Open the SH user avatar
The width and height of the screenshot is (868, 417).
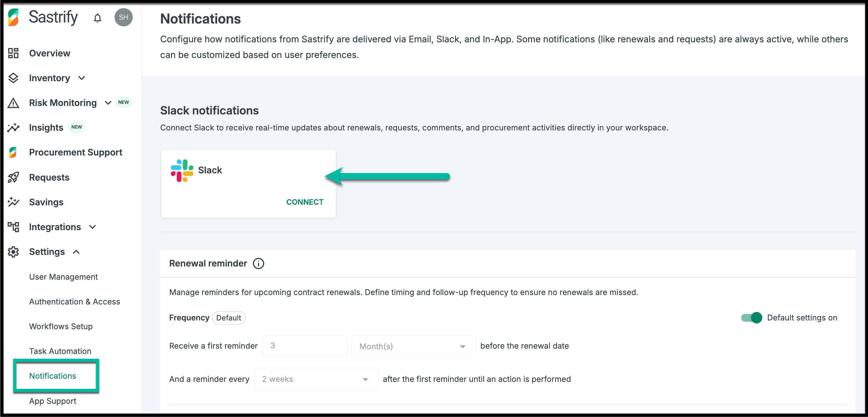(x=123, y=18)
